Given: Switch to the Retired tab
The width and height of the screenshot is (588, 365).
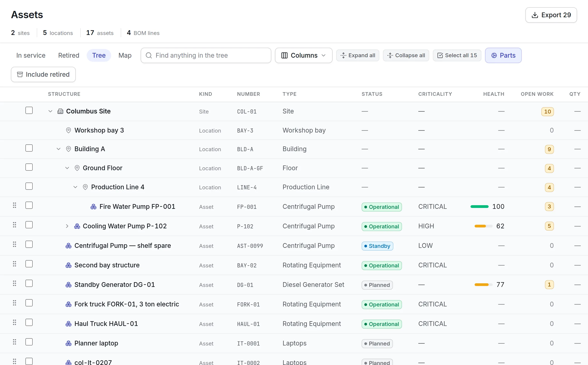Looking at the screenshot, I should [69, 56].
